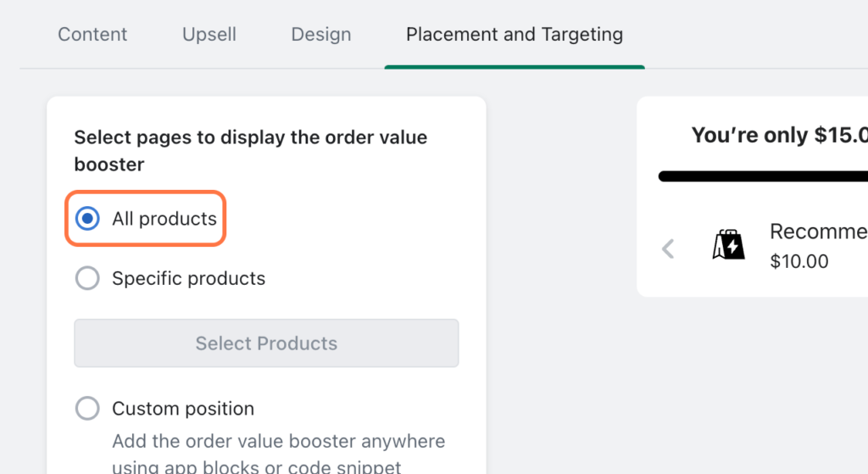This screenshot has width=868, height=474.
Task: Select the All products radio button
Action: (87, 219)
